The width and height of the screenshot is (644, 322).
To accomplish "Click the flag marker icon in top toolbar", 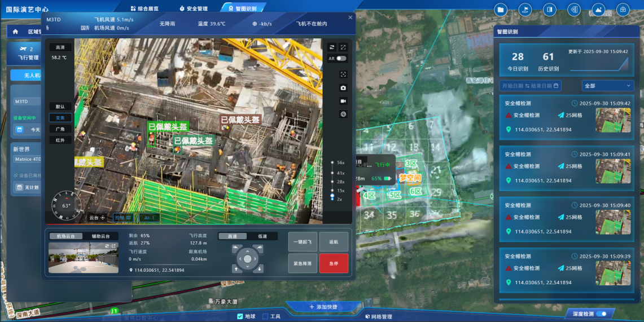I will click(x=525, y=10).
